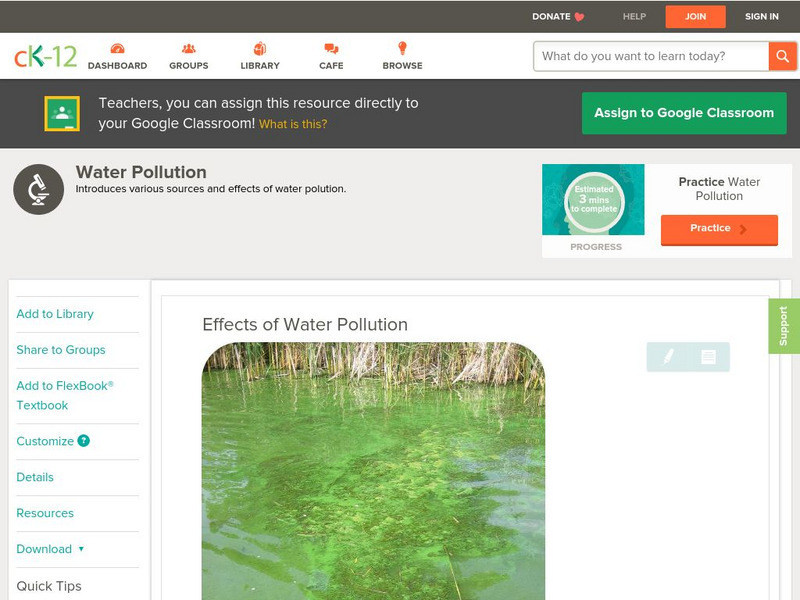800x600 pixels.
Task: Click Help in top bar
Action: click(x=634, y=17)
